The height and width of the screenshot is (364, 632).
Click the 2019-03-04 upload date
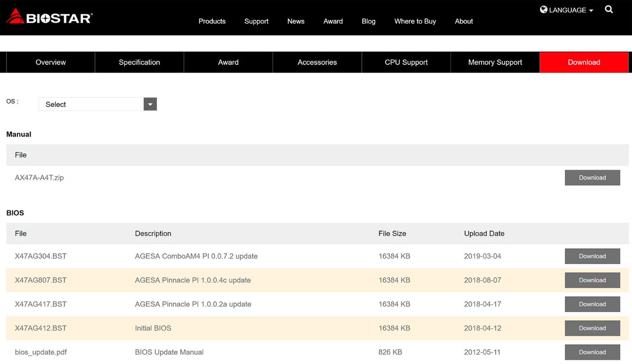pos(482,256)
